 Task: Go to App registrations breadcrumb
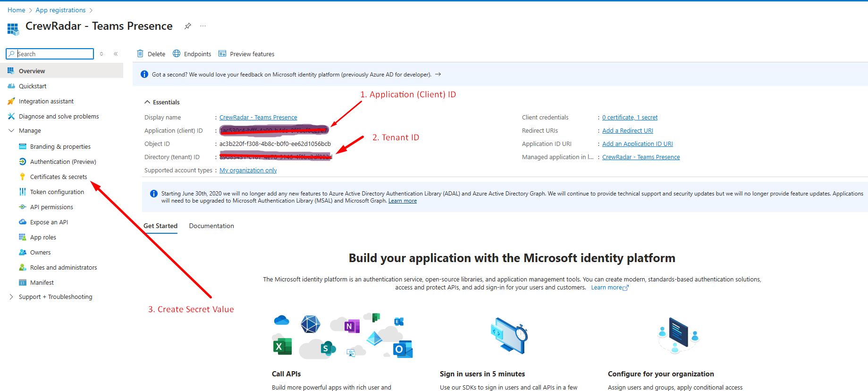61,10
